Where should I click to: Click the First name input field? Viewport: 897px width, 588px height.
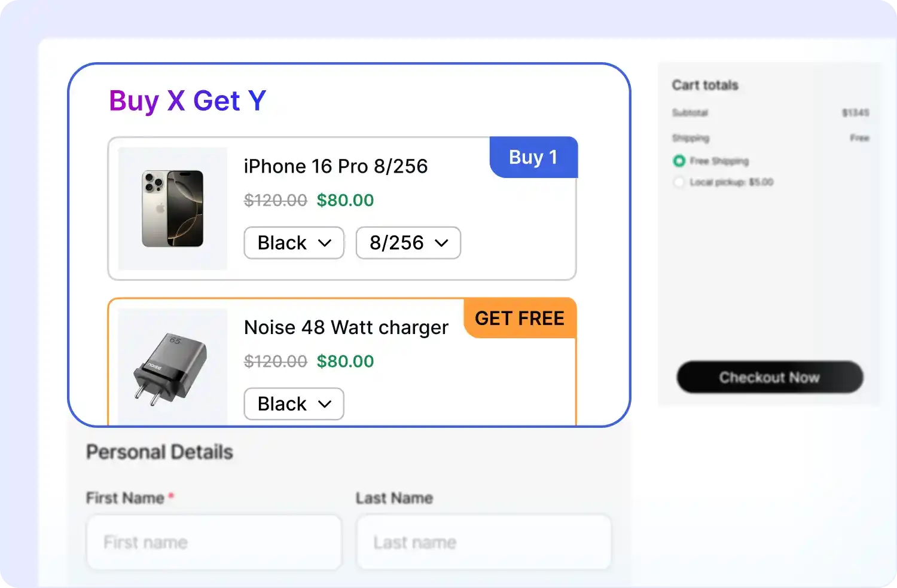pyautogui.click(x=213, y=542)
